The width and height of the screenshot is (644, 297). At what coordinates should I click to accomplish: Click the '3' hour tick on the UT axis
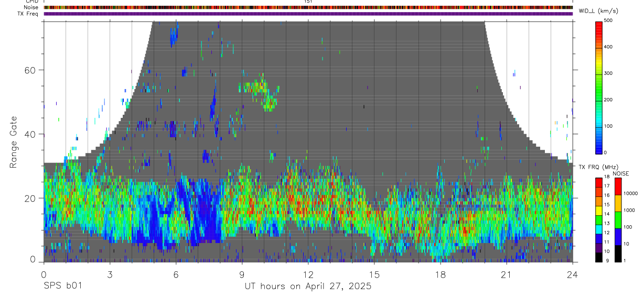110,274
